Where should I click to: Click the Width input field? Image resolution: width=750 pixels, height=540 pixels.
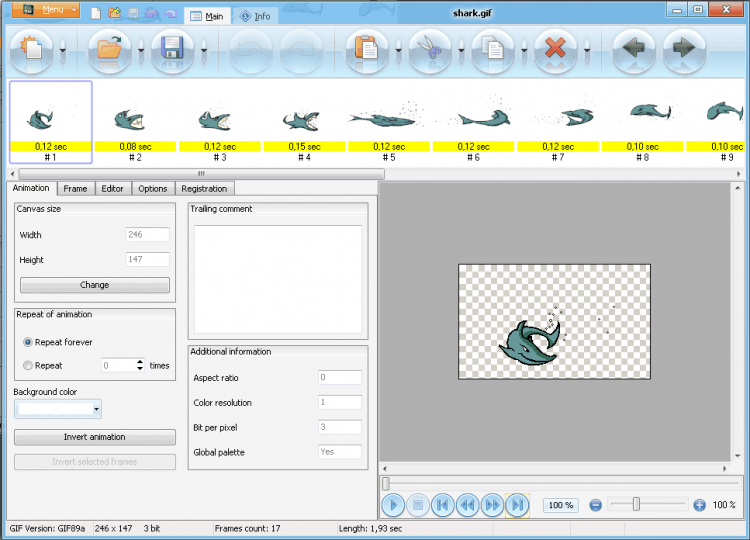[x=147, y=235]
